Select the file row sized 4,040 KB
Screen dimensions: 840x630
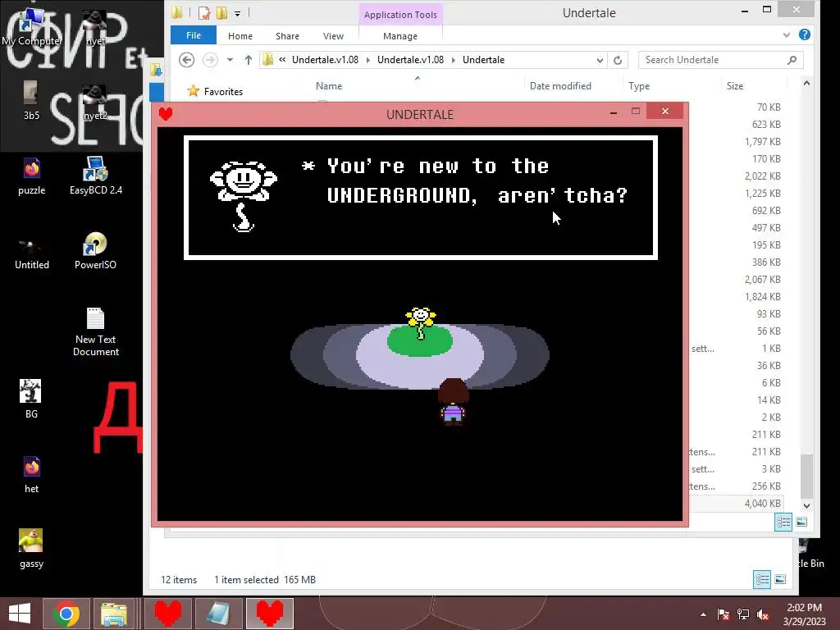pyautogui.click(x=736, y=503)
